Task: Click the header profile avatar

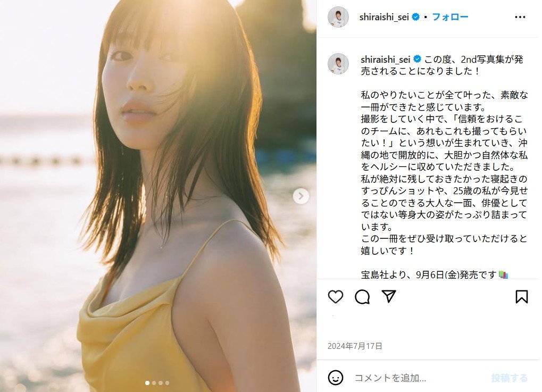Action: pos(338,17)
